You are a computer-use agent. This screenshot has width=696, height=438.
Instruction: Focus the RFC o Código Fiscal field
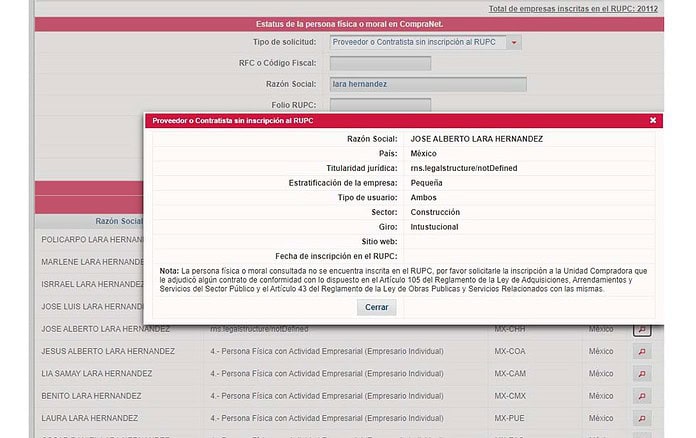(x=380, y=64)
